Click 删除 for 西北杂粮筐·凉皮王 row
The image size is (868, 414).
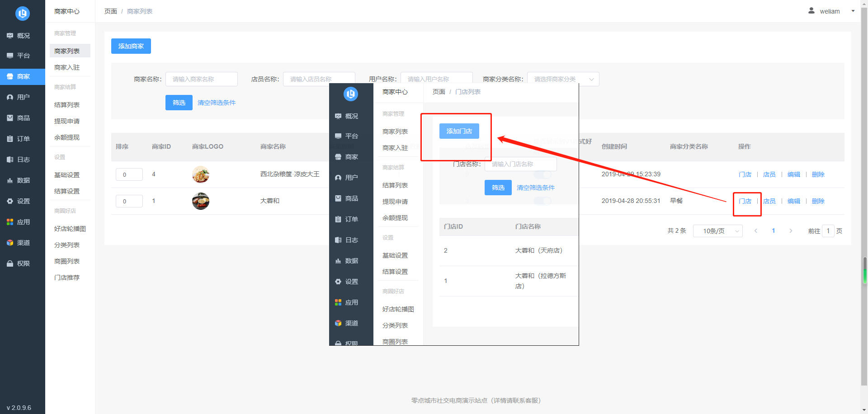pyautogui.click(x=818, y=174)
